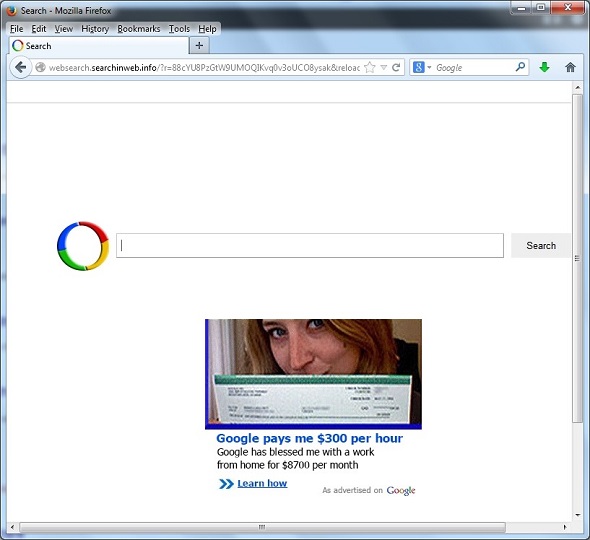Viewport: 590px width, 540px height.
Task: Click 'Google pays me $300 per hour' headline
Action: coord(309,438)
